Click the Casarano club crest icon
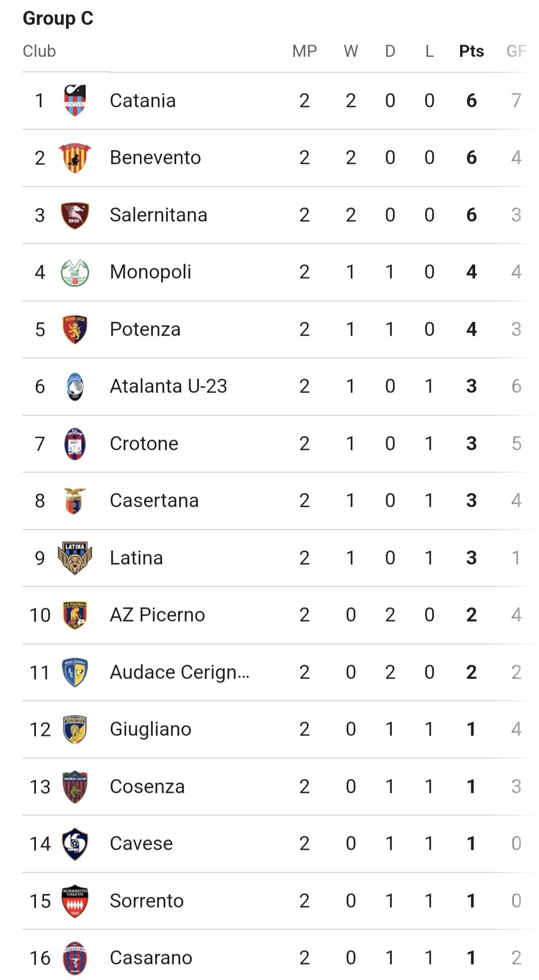The height and width of the screenshot is (980, 539). (75, 958)
